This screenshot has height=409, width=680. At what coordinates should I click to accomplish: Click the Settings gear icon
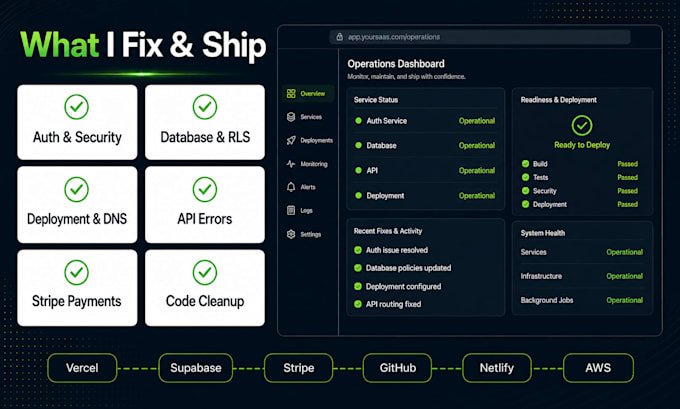pyautogui.click(x=291, y=234)
